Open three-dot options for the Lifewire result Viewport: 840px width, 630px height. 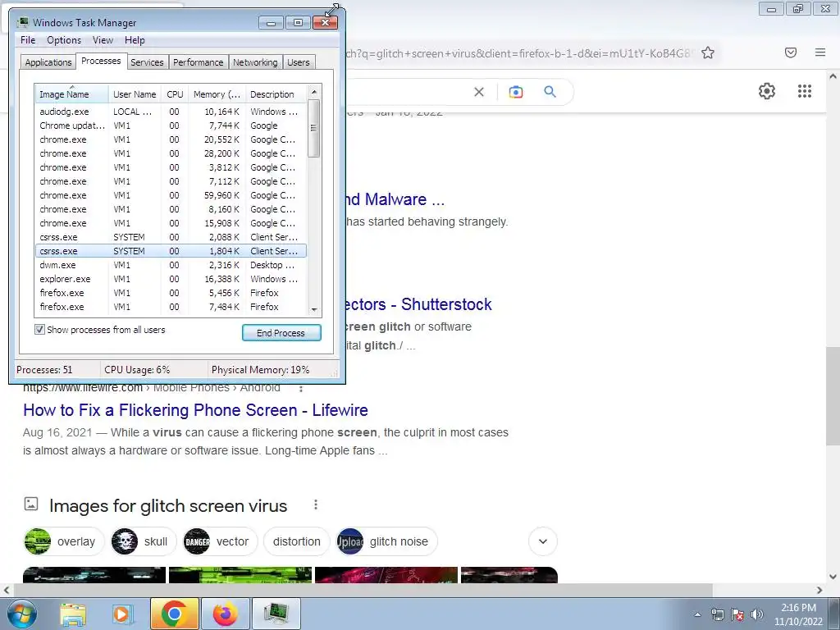click(x=301, y=388)
